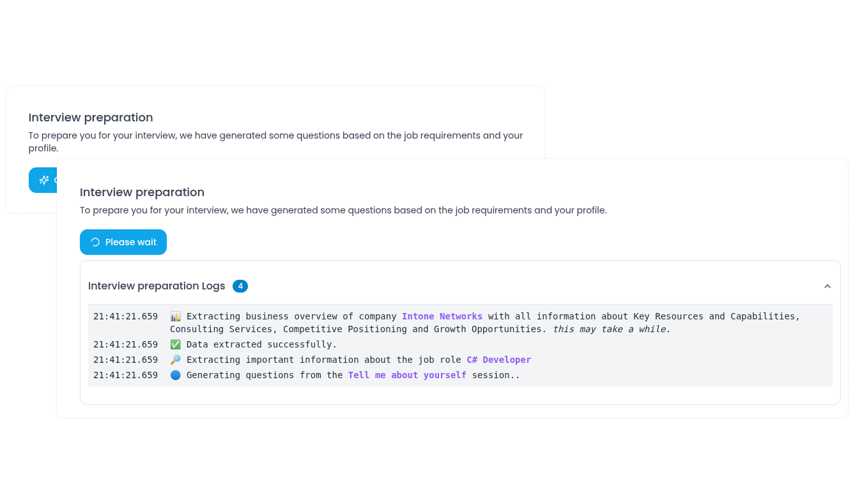Click the Data extracted successfully log entry
The width and height of the screenshot is (855, 504).
click(x=261, y=344)
